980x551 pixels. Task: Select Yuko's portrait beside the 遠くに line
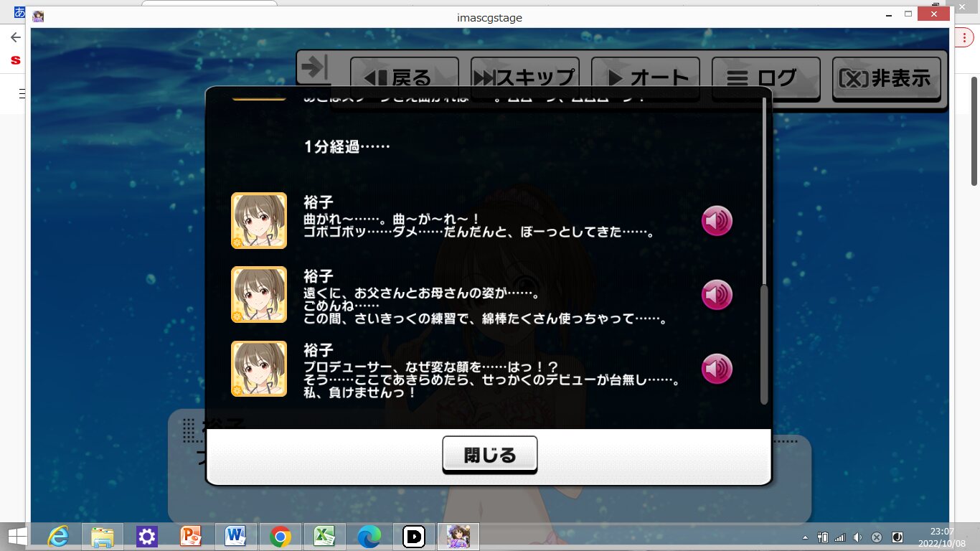pyautogui.click(x=259, y=295)
